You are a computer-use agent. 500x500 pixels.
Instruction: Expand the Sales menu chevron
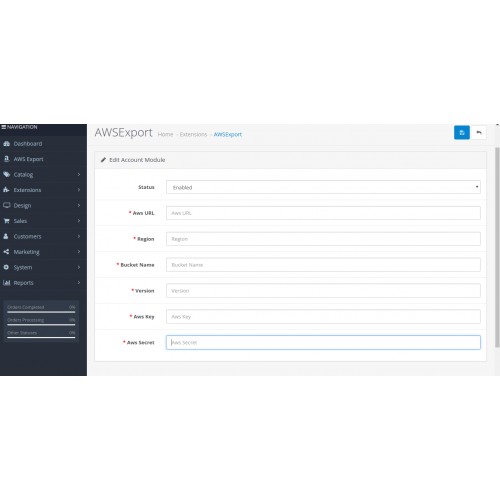[79, 221]
